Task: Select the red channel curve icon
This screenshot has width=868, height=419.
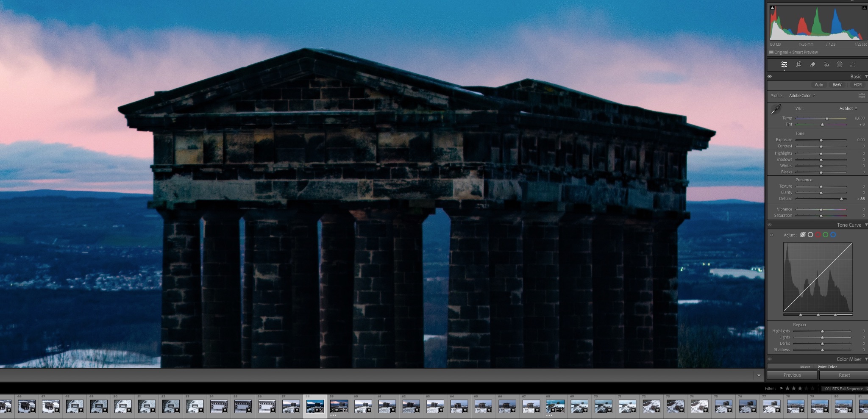Action: tap(818, 235)
